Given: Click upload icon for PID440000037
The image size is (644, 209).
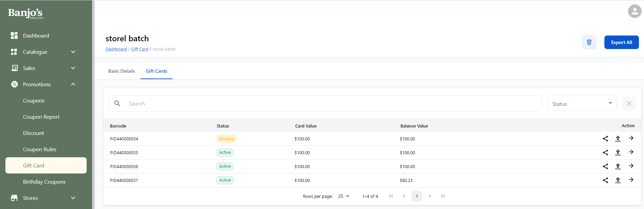Looking at the screenshot, I should (x=618, y=180).
